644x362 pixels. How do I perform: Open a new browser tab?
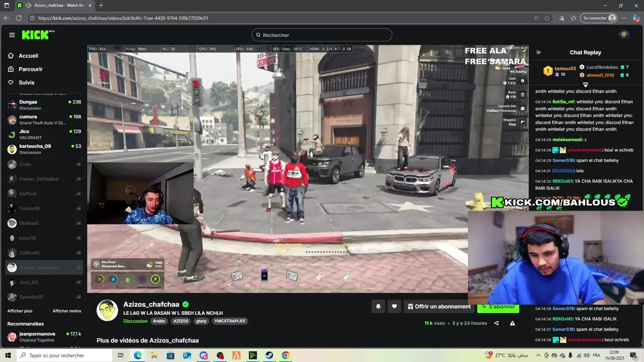click(101, 6)
